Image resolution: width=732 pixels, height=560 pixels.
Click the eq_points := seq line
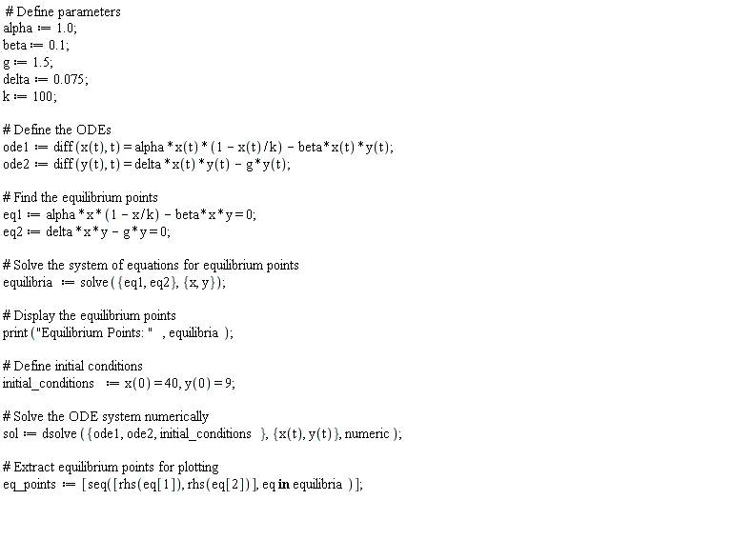(183, 485)
